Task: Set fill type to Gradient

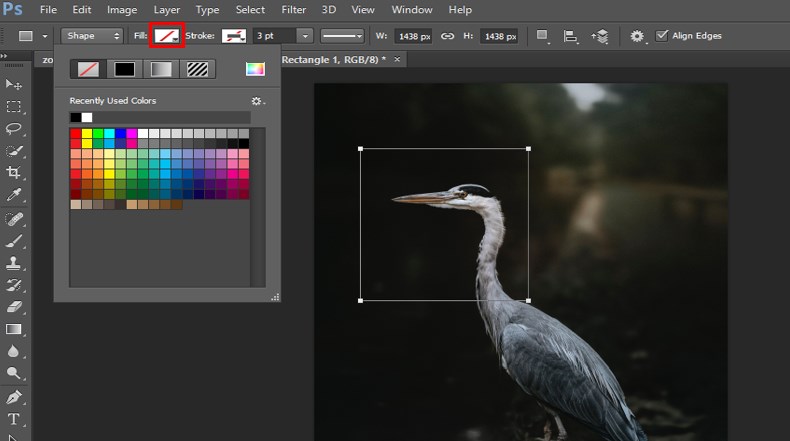Action: [x=161, y=69]
